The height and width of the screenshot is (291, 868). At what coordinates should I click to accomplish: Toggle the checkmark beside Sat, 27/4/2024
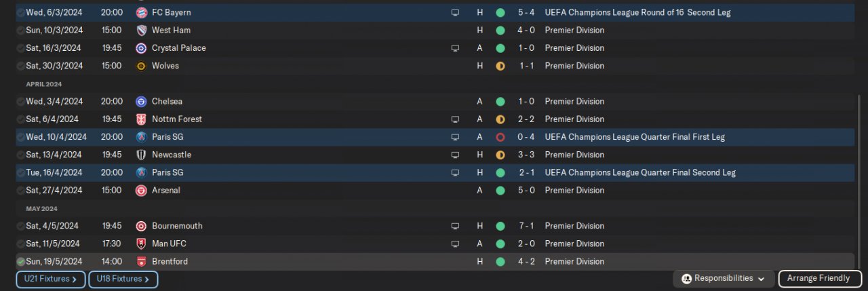21,191
